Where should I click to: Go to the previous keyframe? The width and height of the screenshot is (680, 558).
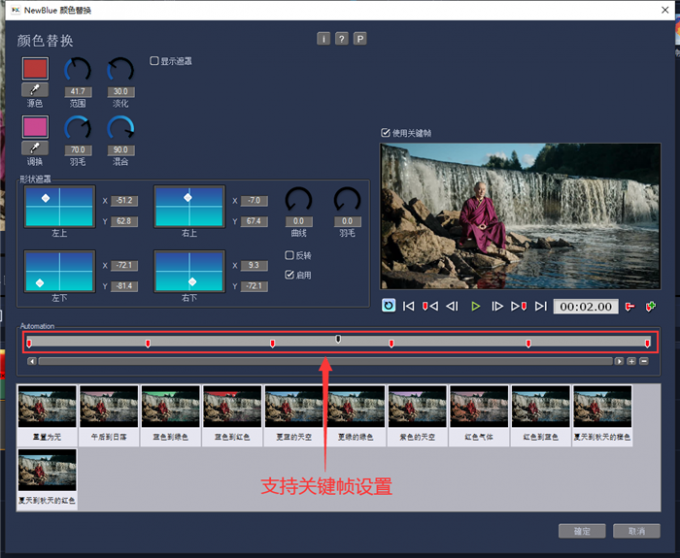430,306
